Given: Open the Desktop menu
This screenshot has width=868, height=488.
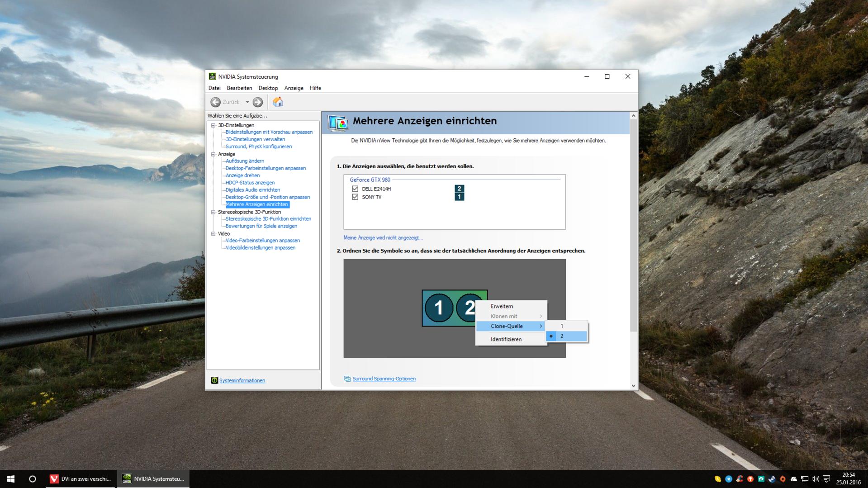Looking at the screenshot, I should (x=268, y=88).
